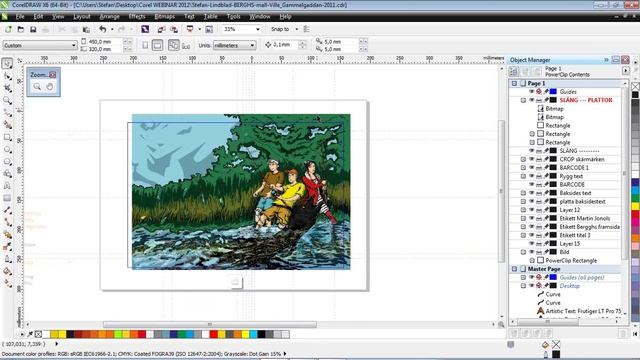Set page orientation to Landscape
The height and width of the screenshot is (360, 640).
click(x=157, y=45)
